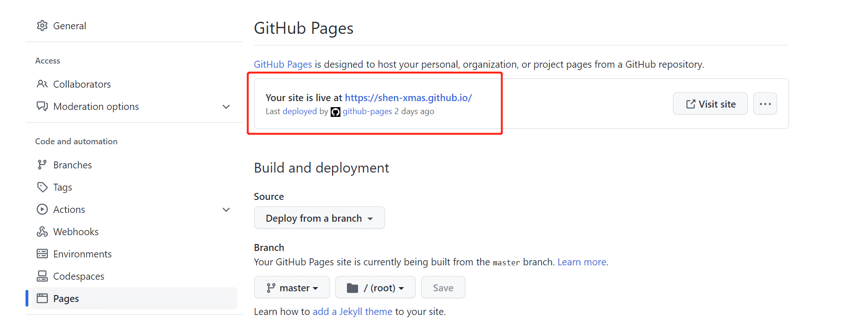Open the Deploy from a branch dropdown
Viewport: 868px width, 327px height.
click(x=319, y=218)
